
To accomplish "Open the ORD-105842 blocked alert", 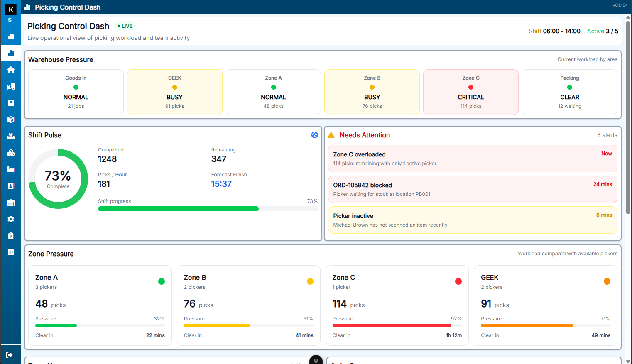I will point(473,189).
